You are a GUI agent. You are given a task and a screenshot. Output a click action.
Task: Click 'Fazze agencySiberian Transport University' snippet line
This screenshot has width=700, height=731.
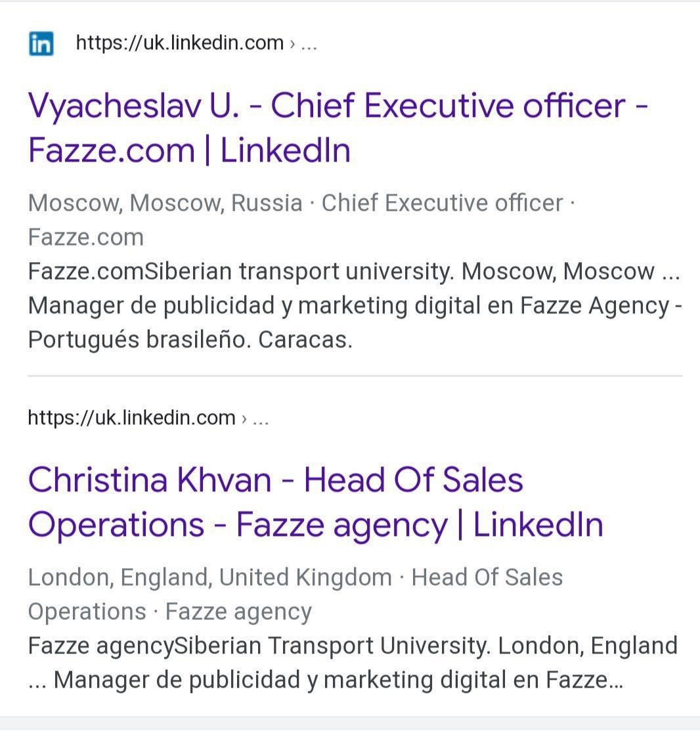pyautogui.click(x=259, y=646)
